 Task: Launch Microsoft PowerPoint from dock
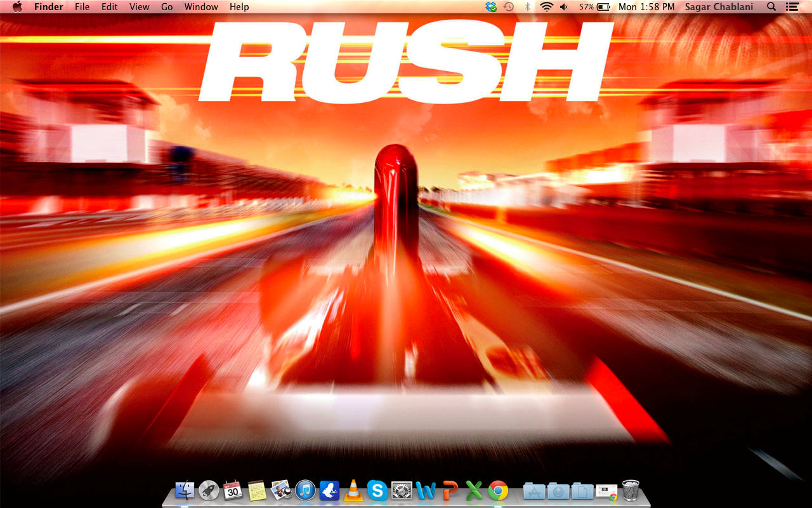pos(450,490)
